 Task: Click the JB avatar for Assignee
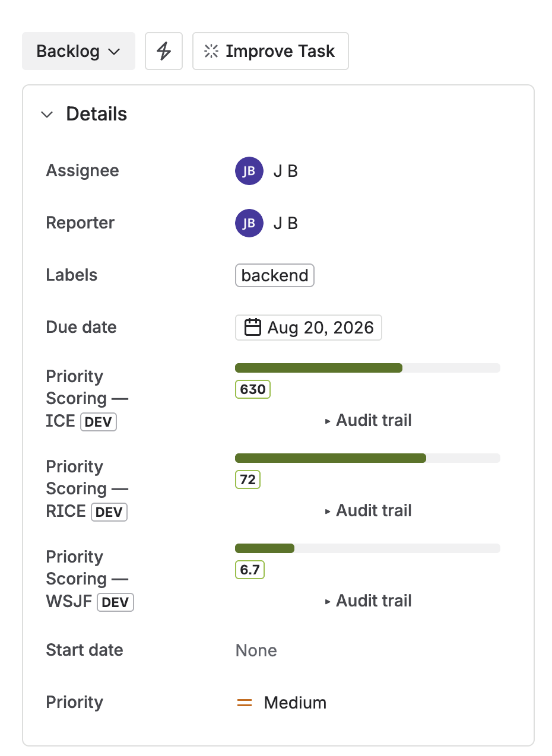[x=249, y=170]
